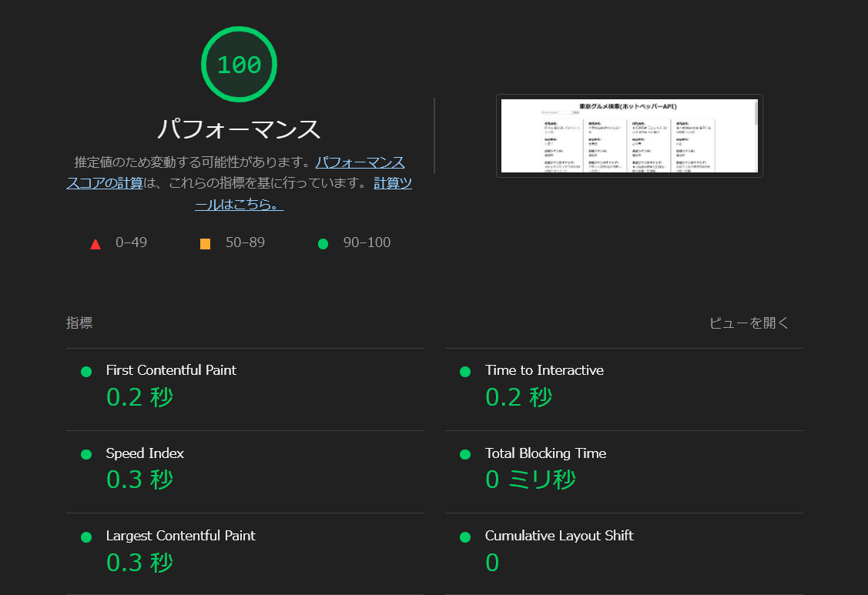
Task: Click the 0.3 秒 Largest Contentful Paint value
Action: [x=139, y=563]
